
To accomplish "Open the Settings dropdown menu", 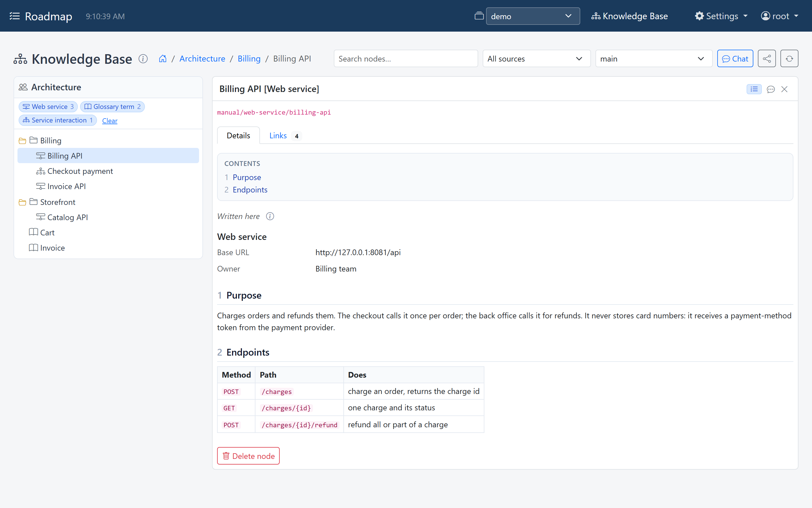I will pos(721,16).
